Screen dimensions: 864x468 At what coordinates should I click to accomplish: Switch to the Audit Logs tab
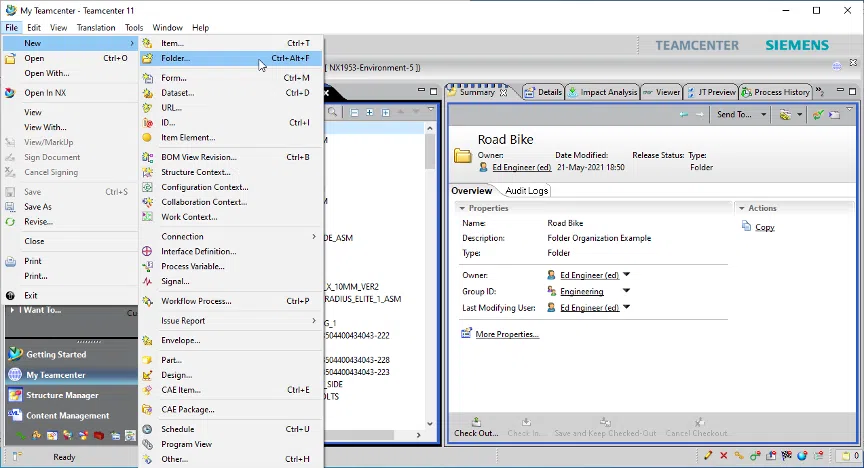(x=526, y=191)
